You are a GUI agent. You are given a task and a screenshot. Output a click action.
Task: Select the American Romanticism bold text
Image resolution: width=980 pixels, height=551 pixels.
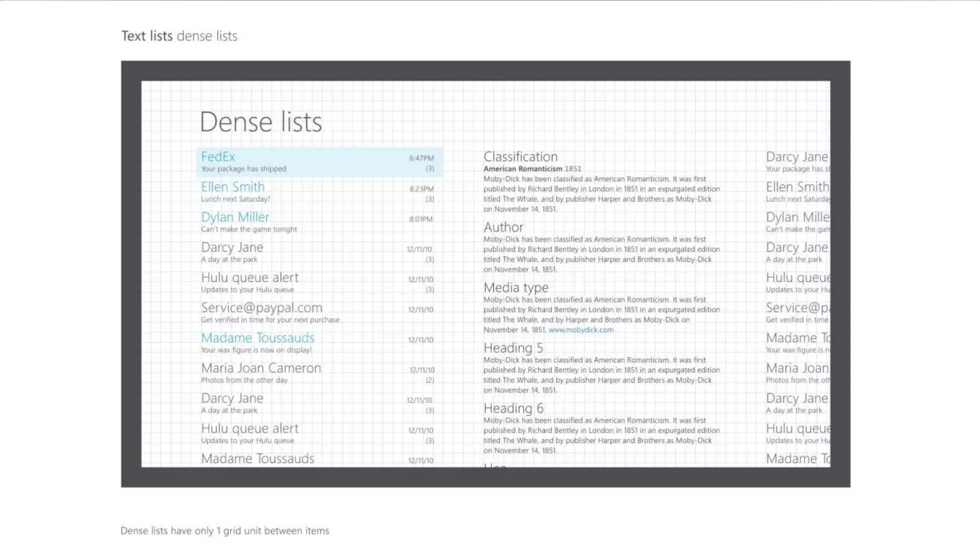[523, 169]
